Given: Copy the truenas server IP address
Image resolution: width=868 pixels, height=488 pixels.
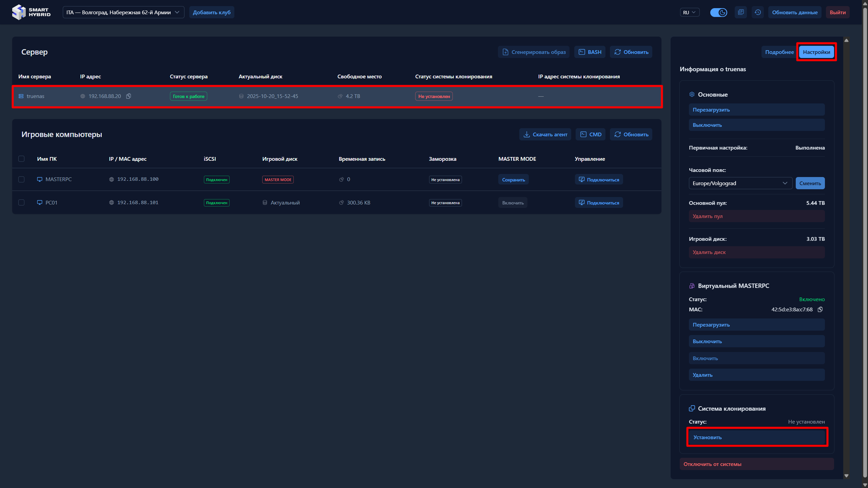Looking at the screenshot, I should point(129,96).
